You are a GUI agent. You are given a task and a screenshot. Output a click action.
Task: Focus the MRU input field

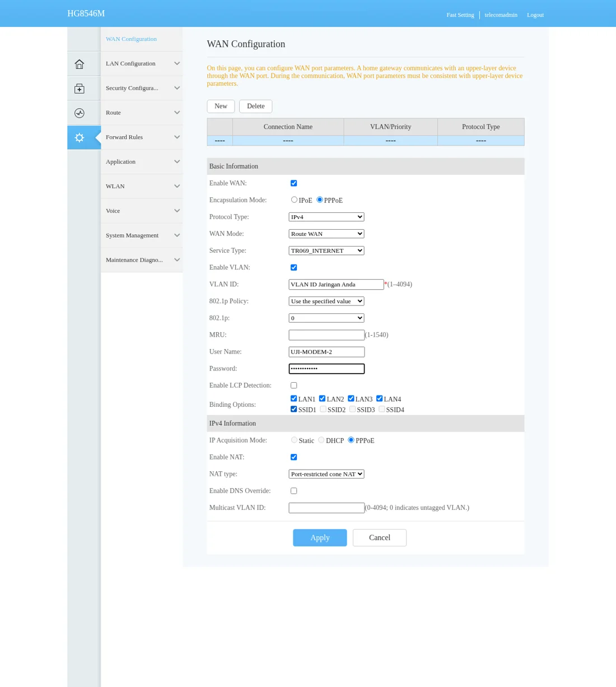[x=326, y=335]
